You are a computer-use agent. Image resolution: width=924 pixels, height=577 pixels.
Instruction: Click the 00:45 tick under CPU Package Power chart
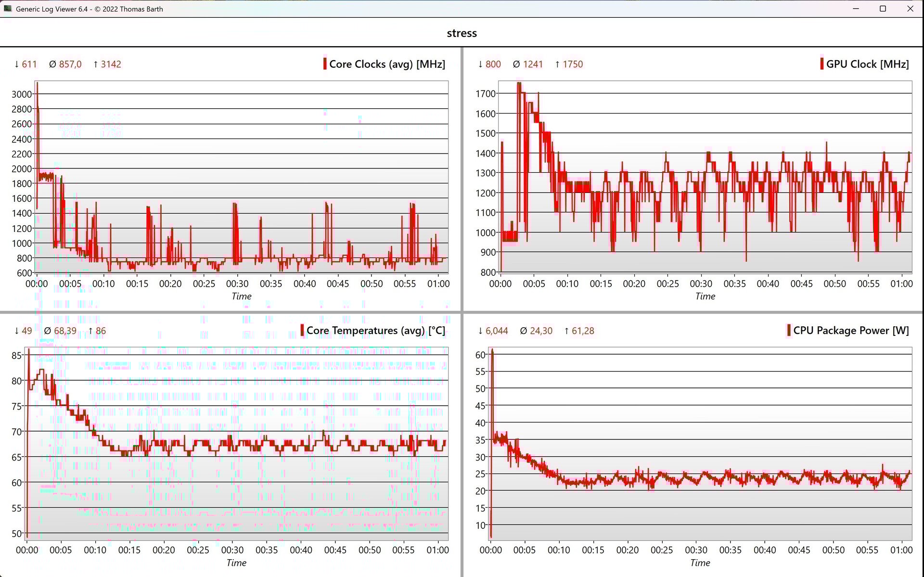(799, 550)
